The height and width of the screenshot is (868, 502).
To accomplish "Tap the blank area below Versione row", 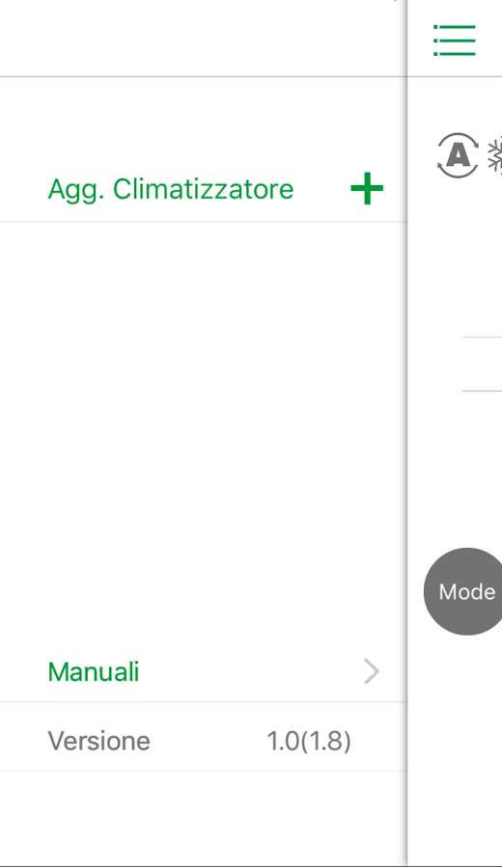I will 204,818.
